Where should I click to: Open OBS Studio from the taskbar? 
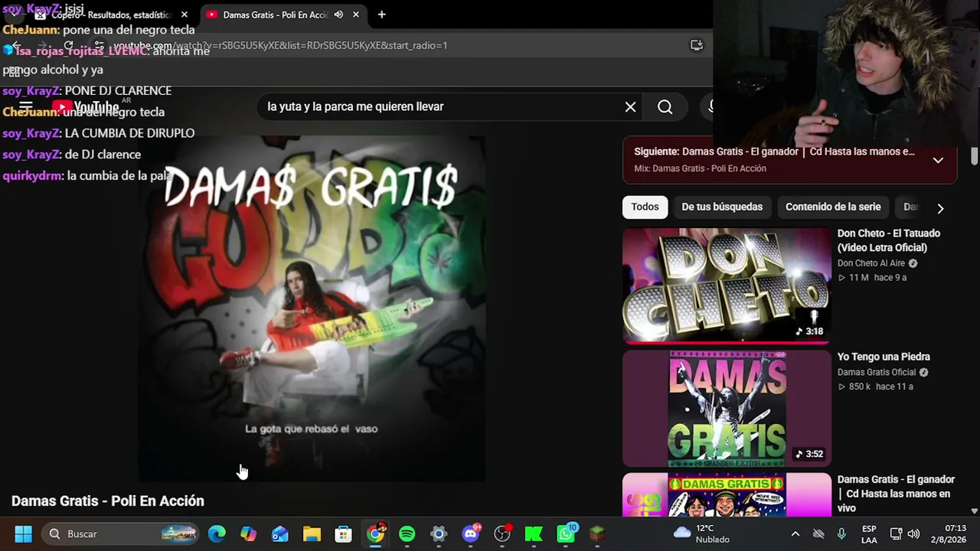point(502,533)
